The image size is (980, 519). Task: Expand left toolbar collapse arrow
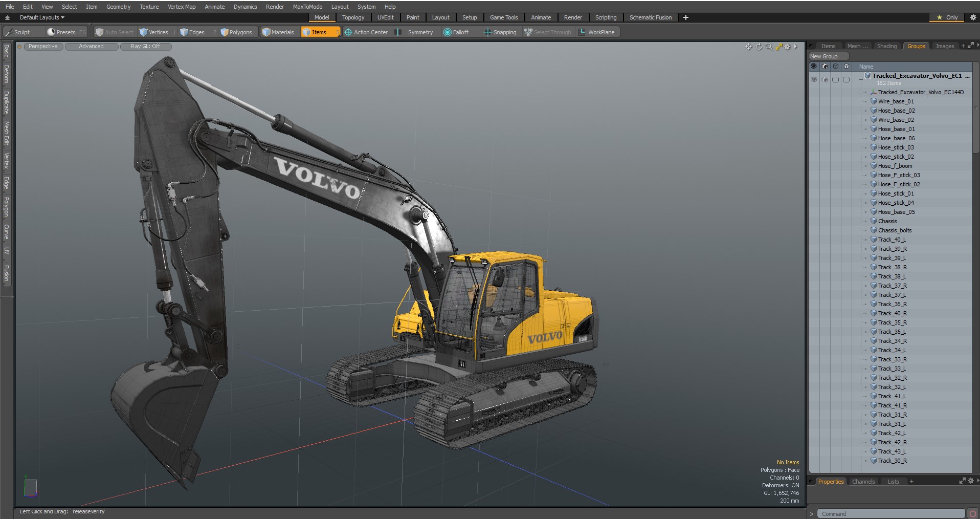[x=7, y=17]
